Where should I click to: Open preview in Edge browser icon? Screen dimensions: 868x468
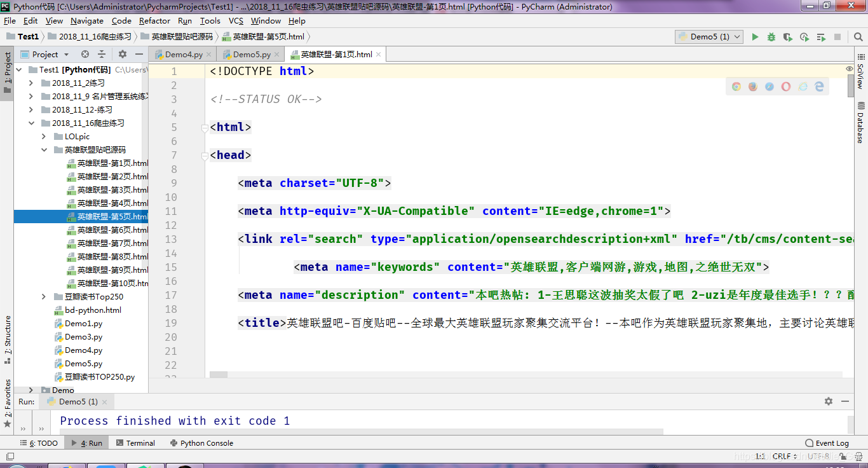tap(819, 86)
